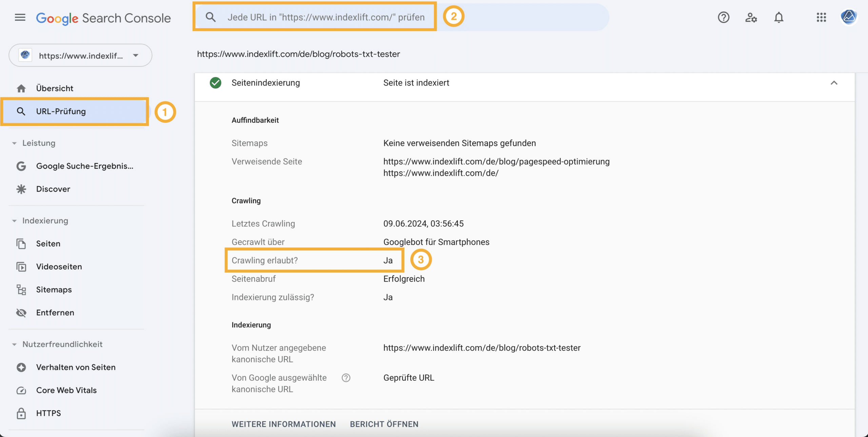The image size is (868, 437).
Task: Click the green indexed checkmark icon
Action: (215, 83)
